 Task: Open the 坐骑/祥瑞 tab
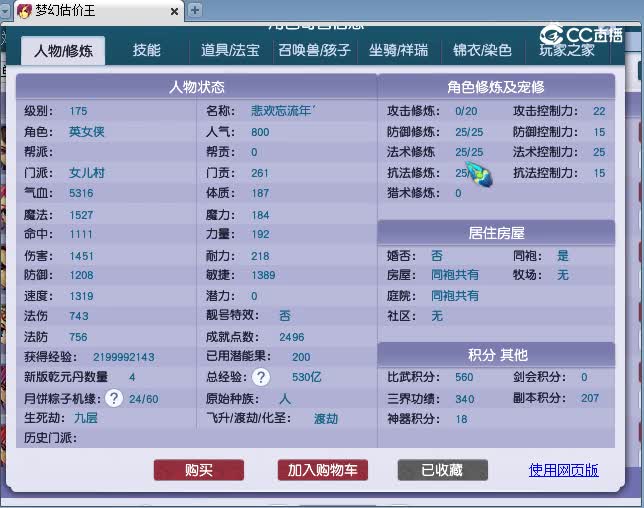point(398,50)
